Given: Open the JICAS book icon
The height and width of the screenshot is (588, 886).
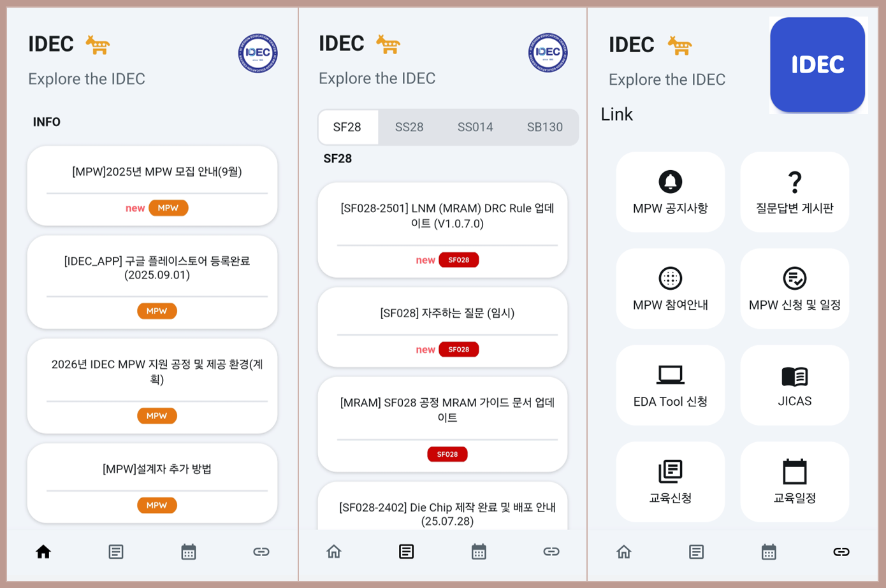Looking at the screenshot, I should click(794, 376).
